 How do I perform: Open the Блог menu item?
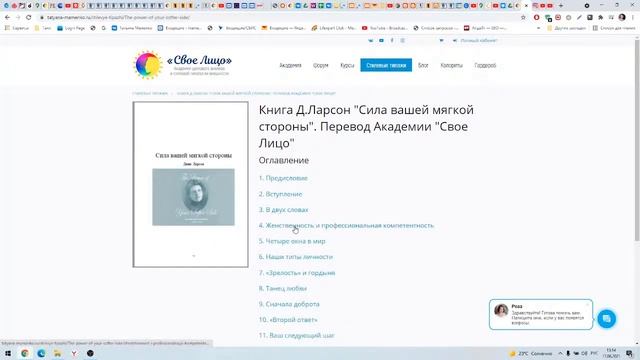click(x=423, y=65)
